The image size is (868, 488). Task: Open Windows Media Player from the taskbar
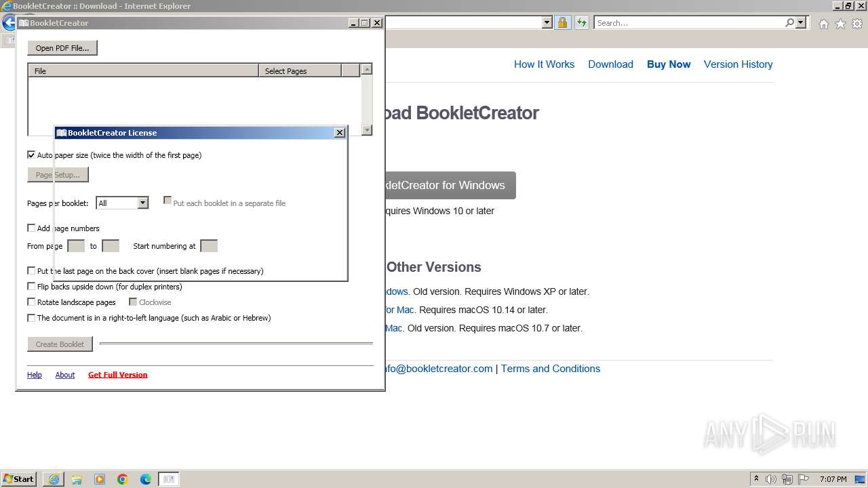click(x=100, y=479)
